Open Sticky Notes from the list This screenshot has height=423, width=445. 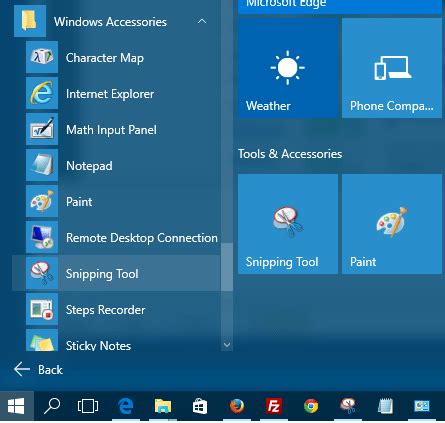116,340
